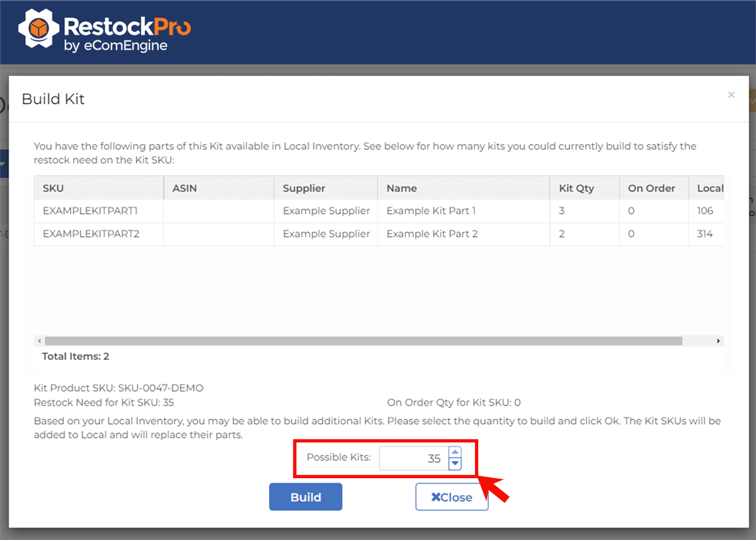This screenshot has height=540, width=756.
Task: Select the ASIN column header
Action: tap(184, 188)
